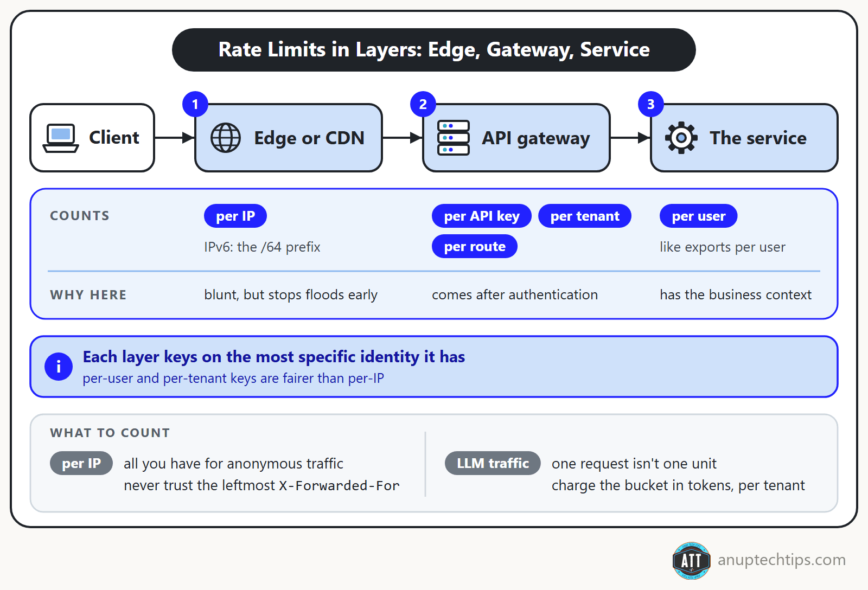Click the "WHAT TO COUNT" heading
868x590 pixels.
point(110,433)
